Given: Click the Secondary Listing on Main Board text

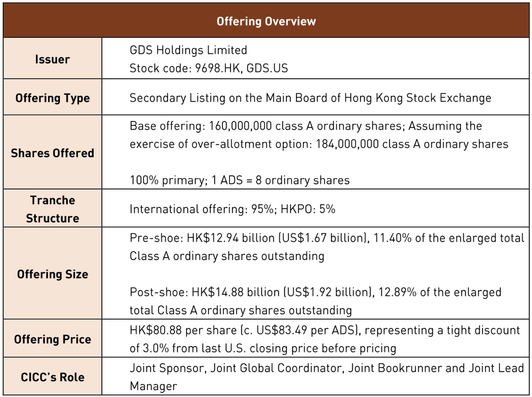Looking at the screenshot, I should tap(310, 98).
